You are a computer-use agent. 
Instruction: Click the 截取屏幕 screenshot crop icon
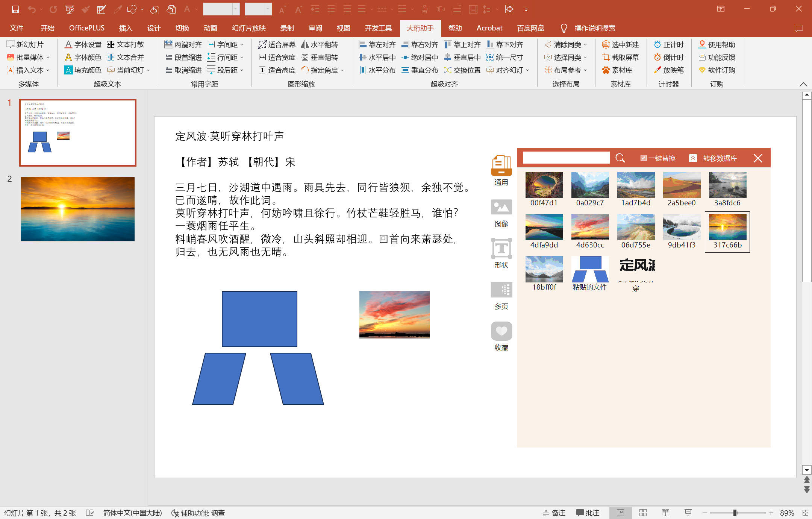[606, 57]
